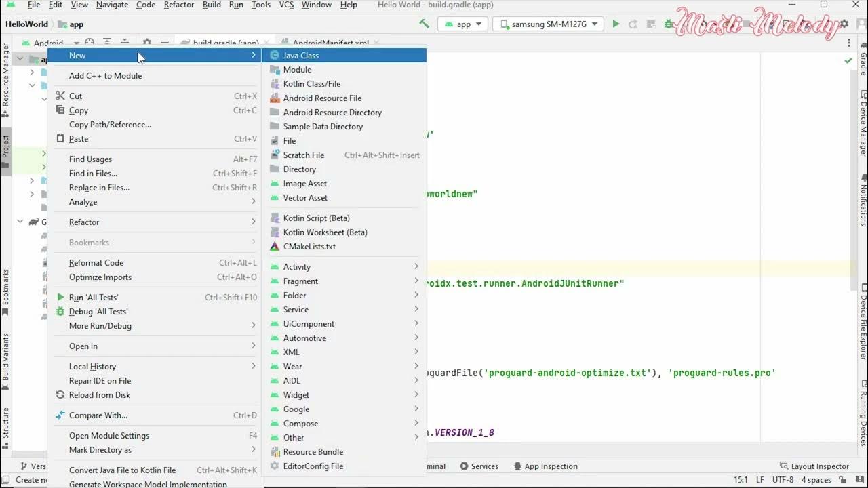
Task: Click the Android Resource File icon
Action: tap(275, 98)
